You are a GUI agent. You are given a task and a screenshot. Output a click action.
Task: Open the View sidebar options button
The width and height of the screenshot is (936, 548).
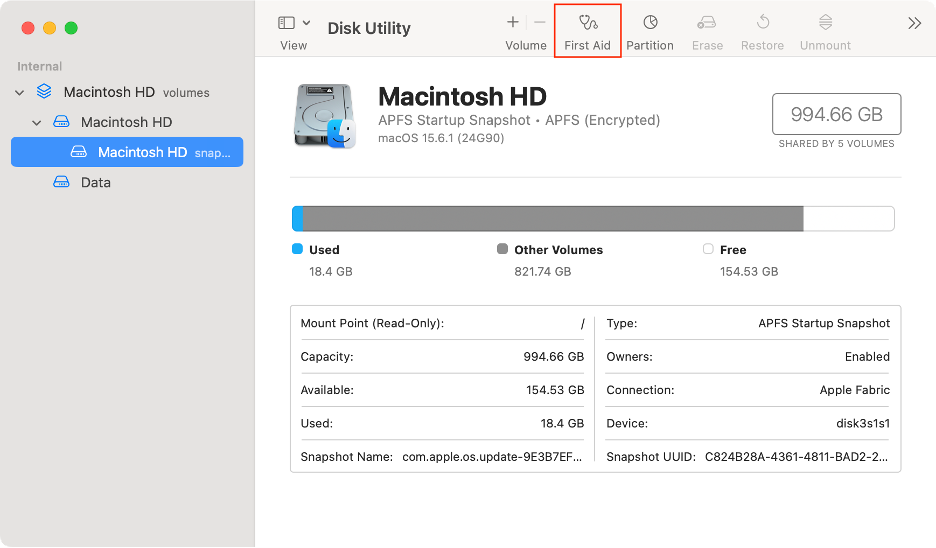coord(287,23)
